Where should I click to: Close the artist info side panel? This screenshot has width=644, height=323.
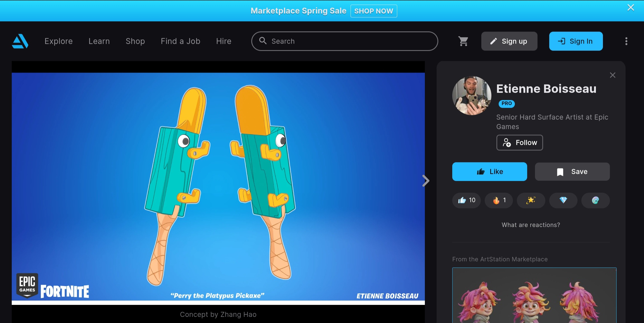click(612, 75)
